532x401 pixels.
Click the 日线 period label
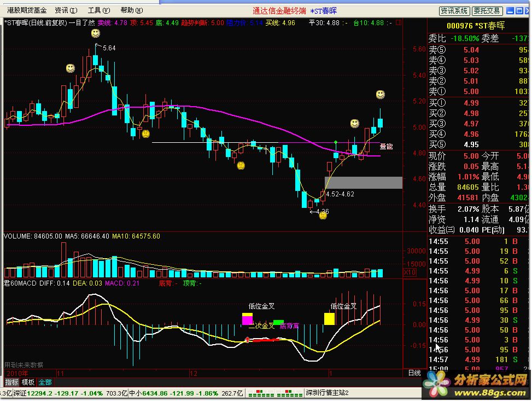pyautogui.click(x=414, y=373)
